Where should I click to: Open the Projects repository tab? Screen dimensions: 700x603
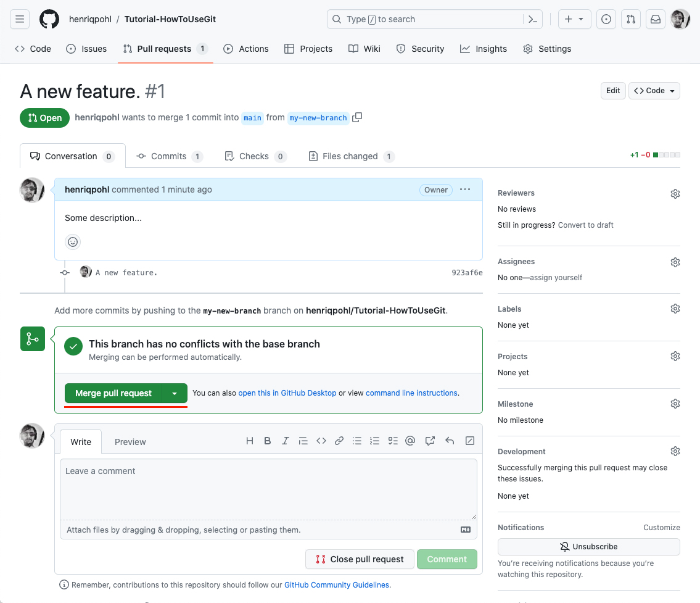(x=308, y=49)
